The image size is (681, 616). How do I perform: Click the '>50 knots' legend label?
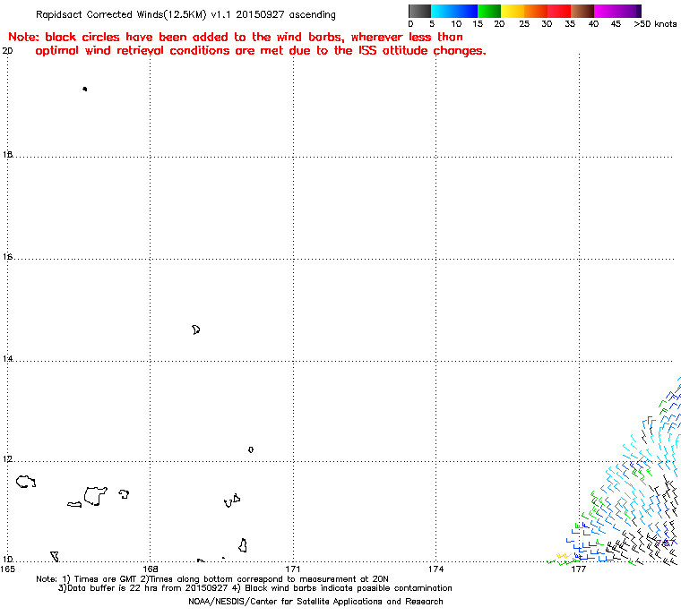point(655,24)
